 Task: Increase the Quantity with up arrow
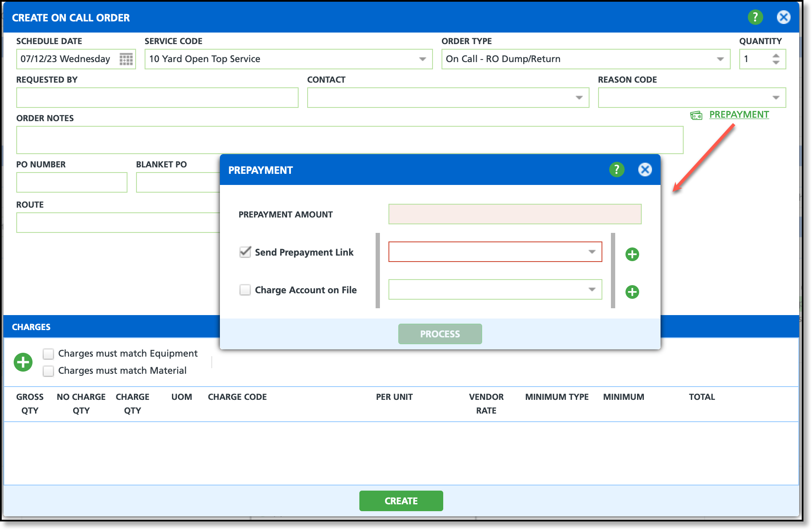pyautogui.click(x=776, y=55)
